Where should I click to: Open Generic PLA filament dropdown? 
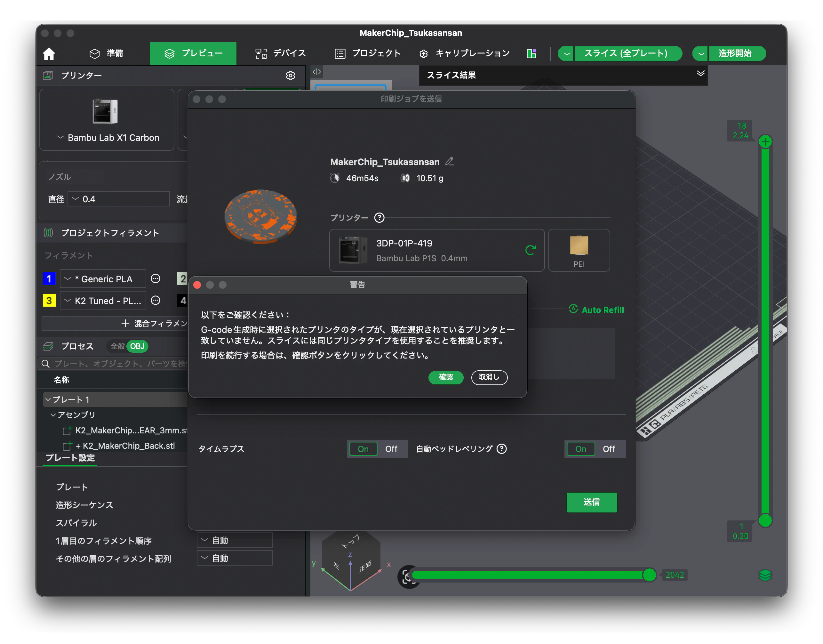click(x=103, y=279)
